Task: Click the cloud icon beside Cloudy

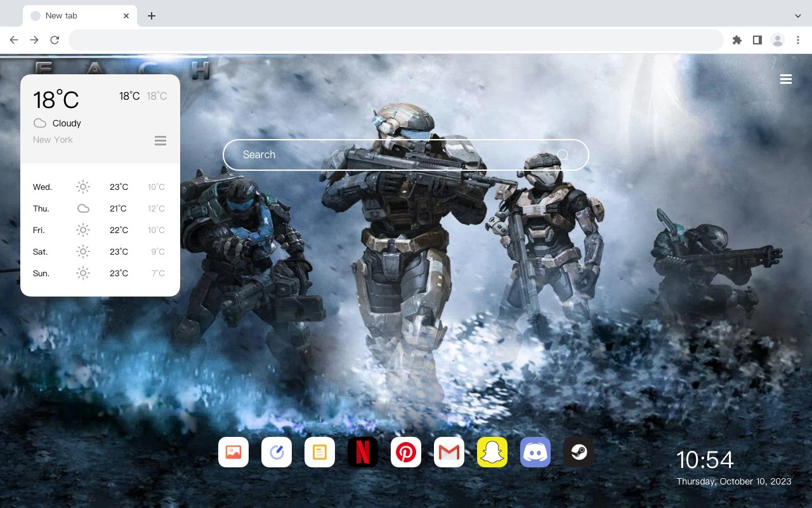Action: 40,123
